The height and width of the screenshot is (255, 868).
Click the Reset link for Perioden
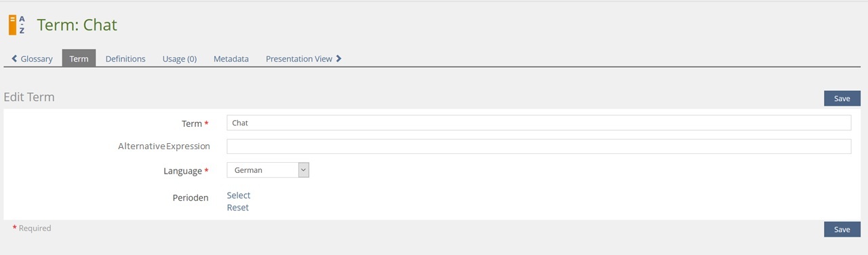(x=237, y=208)
